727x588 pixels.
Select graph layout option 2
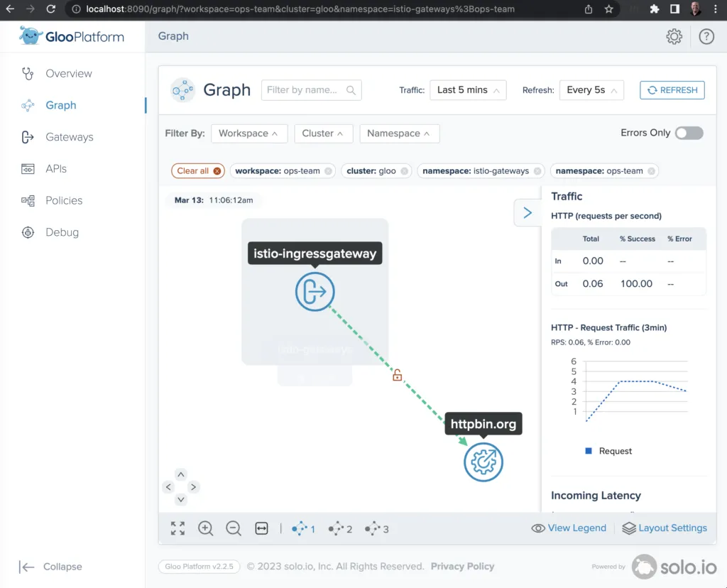point(340,528)
